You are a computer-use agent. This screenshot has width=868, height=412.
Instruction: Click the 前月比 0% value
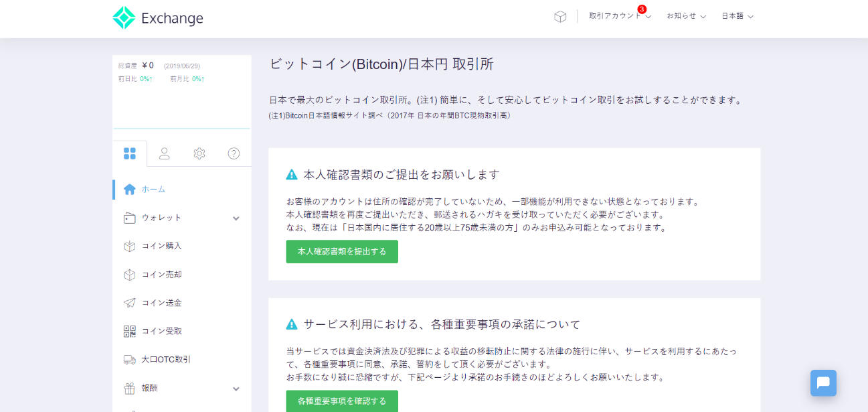(x=187, y=79)
